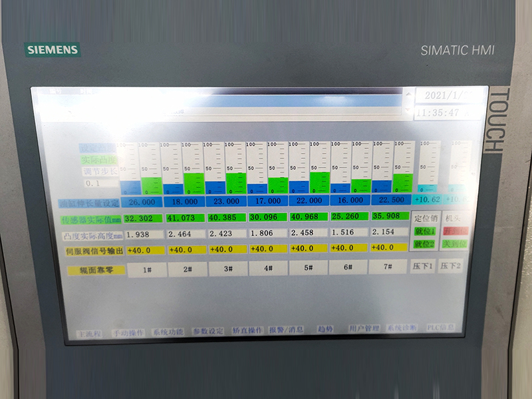Open 参数设定 parameter settings page

208,331
